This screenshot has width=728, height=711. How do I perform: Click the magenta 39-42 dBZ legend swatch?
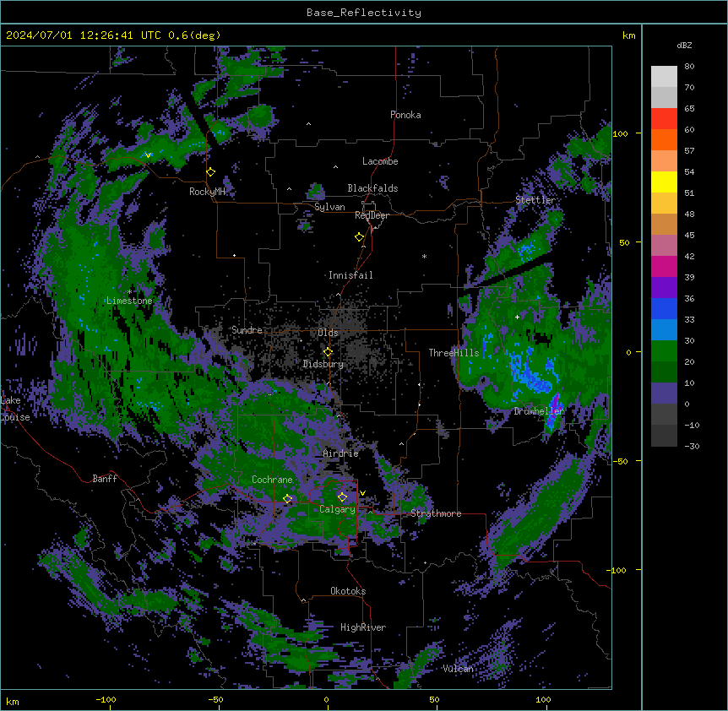click(x=664, y=267)
